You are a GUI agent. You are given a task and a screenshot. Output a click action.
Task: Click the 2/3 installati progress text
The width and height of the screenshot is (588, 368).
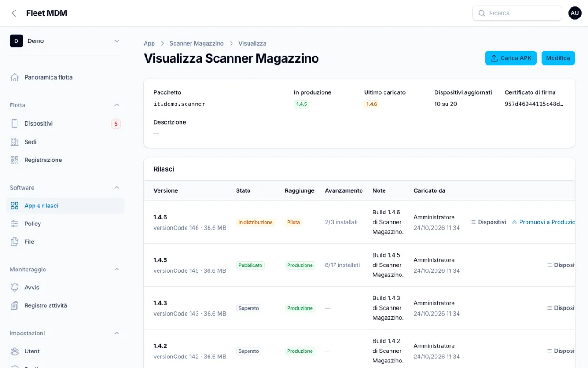tap(341, 222)
